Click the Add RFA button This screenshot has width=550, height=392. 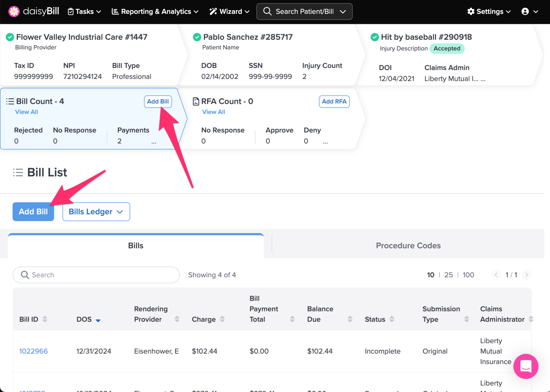[334, 101]
